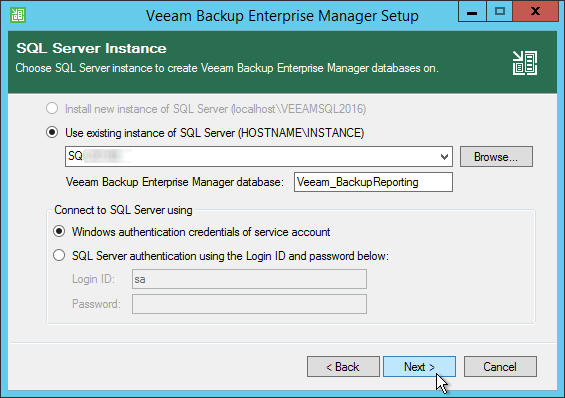Cancel the setup wizard
Image resolution: width=565 pixels, height=398 pixels.
[x=500, y=367]
